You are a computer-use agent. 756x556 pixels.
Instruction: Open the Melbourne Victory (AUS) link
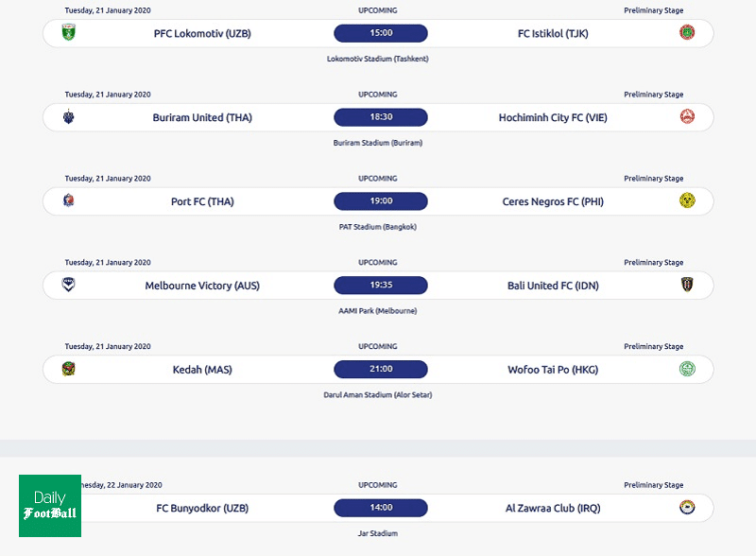202,286
